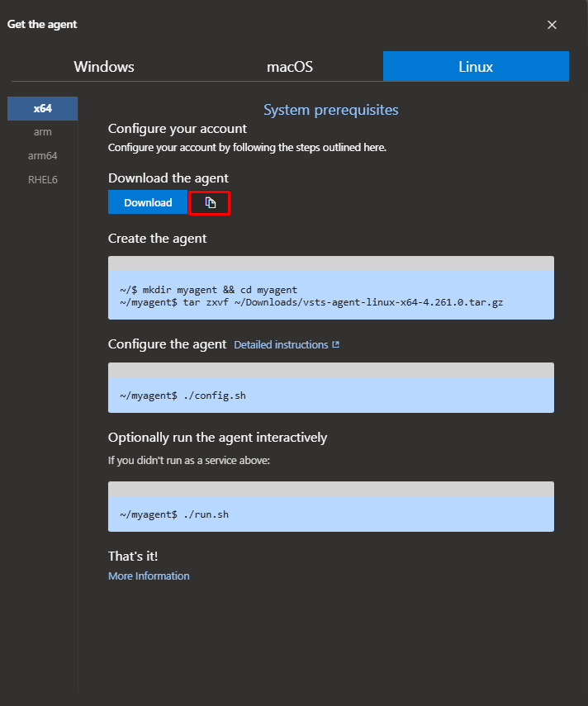Click the mkdir myagent command line
588x706 pixels.
click(x=208, y=290)
